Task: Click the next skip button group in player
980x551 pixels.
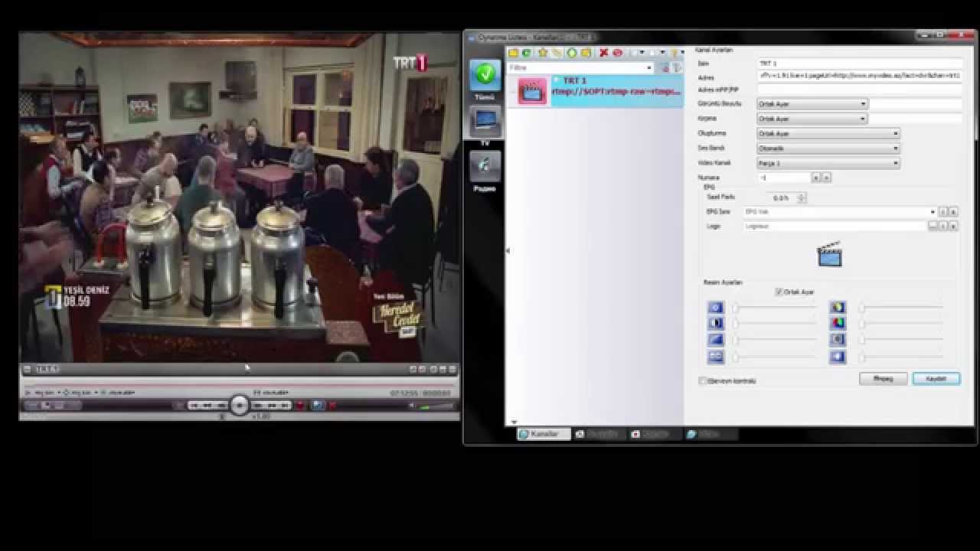Action: 270,405
